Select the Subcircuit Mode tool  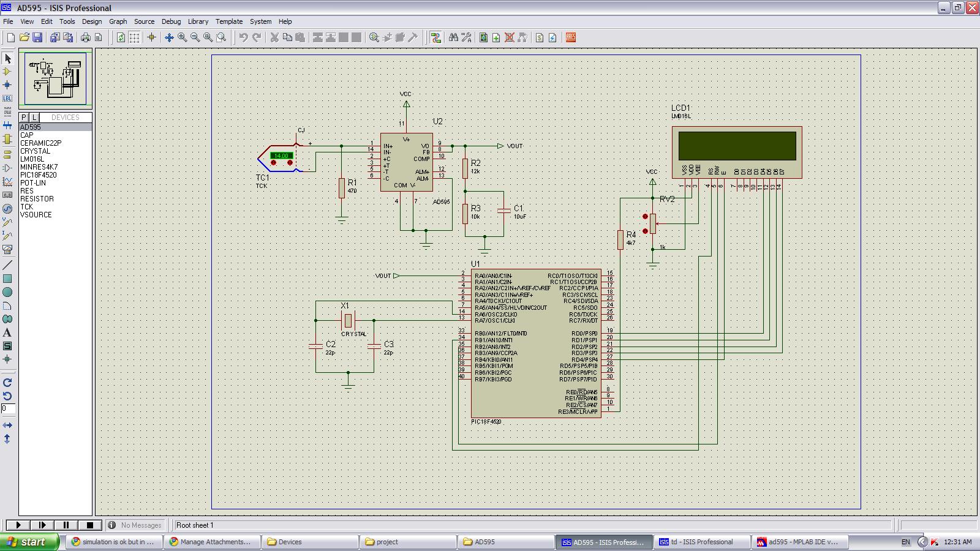tap(7, 139)
